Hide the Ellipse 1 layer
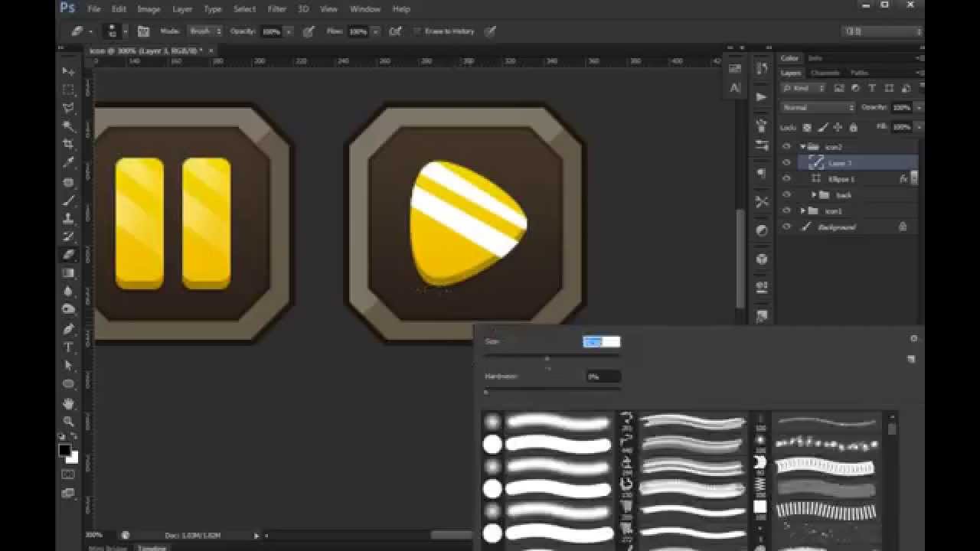980x551 pixels. coord(786,179)
